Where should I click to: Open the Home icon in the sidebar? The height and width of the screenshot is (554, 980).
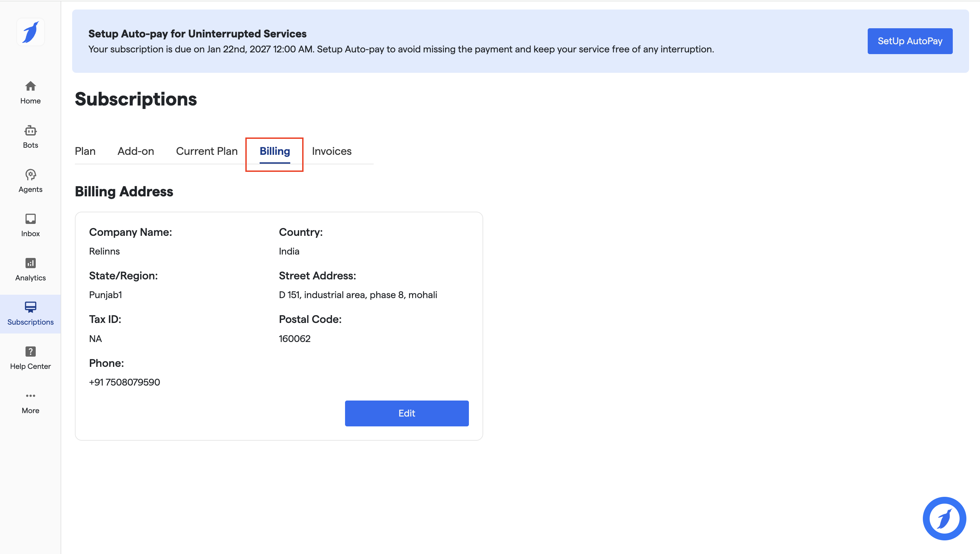point(30,86)
